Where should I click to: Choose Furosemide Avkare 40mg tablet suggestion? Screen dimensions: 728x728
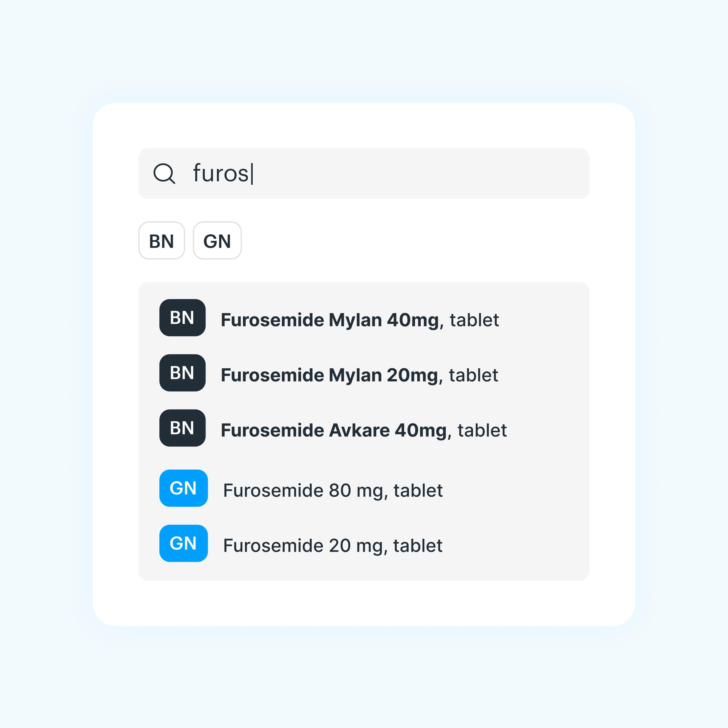pos(364,430)
